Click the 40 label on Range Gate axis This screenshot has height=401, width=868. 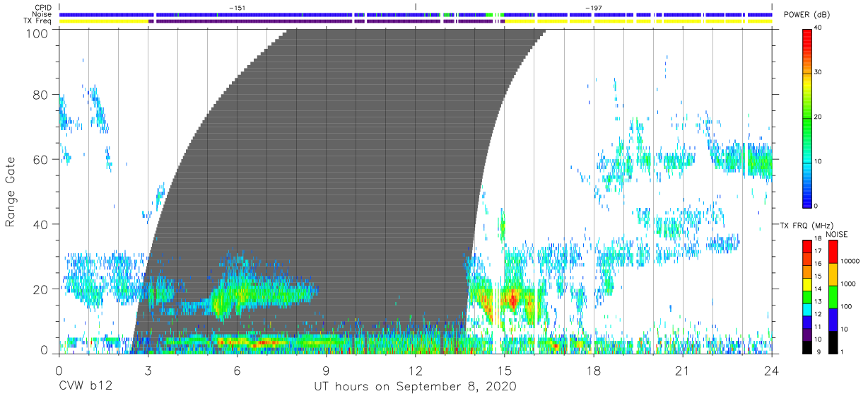42,224
